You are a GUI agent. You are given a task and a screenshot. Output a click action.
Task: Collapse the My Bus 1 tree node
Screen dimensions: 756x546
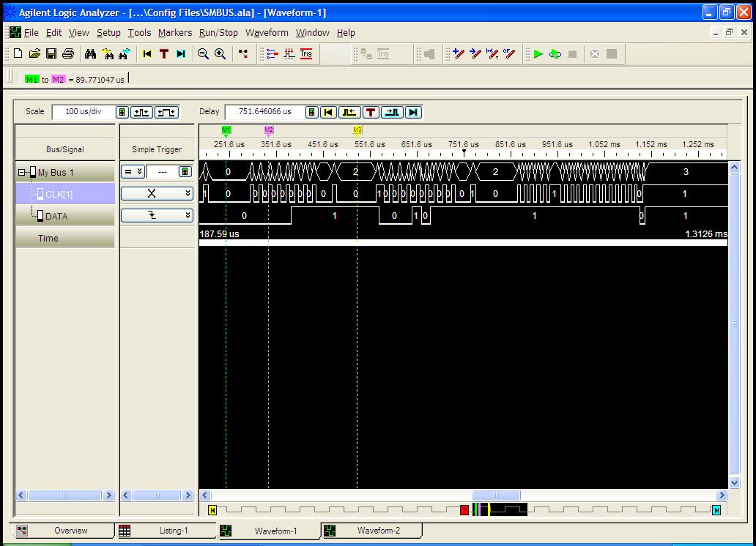coord(22,173)
